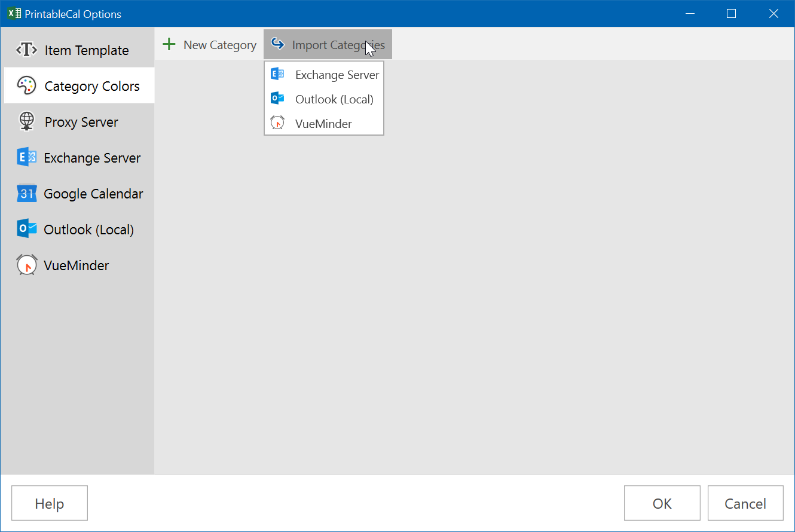This screenshot has height=532, width=795.
Task: Maximize the PrintableCal Options window
Action: [731, 14]
